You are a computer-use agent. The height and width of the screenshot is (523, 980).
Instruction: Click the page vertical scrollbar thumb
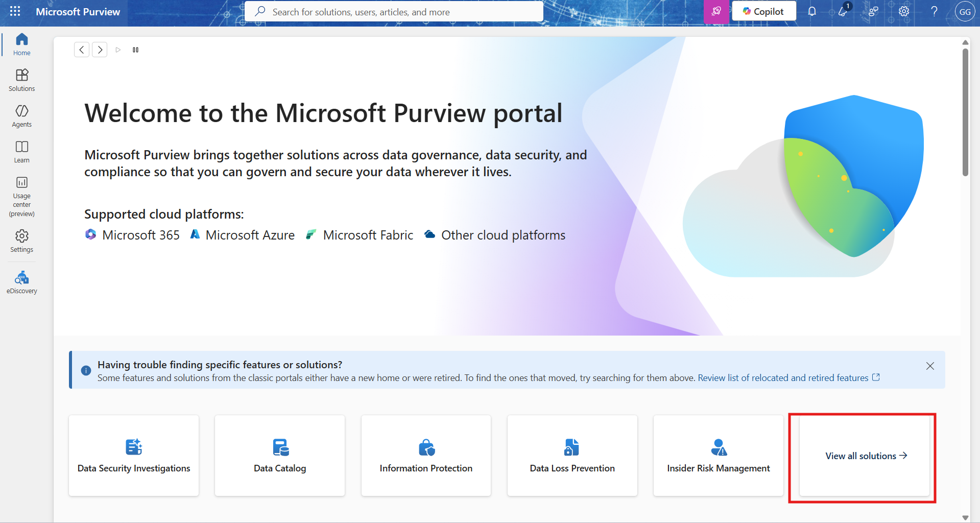965,112
